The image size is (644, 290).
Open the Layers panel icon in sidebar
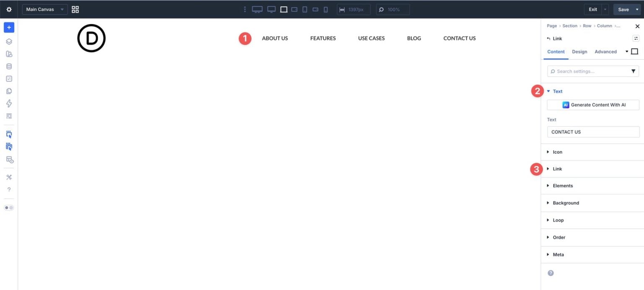pyautogui.click(x=9, y=42)
